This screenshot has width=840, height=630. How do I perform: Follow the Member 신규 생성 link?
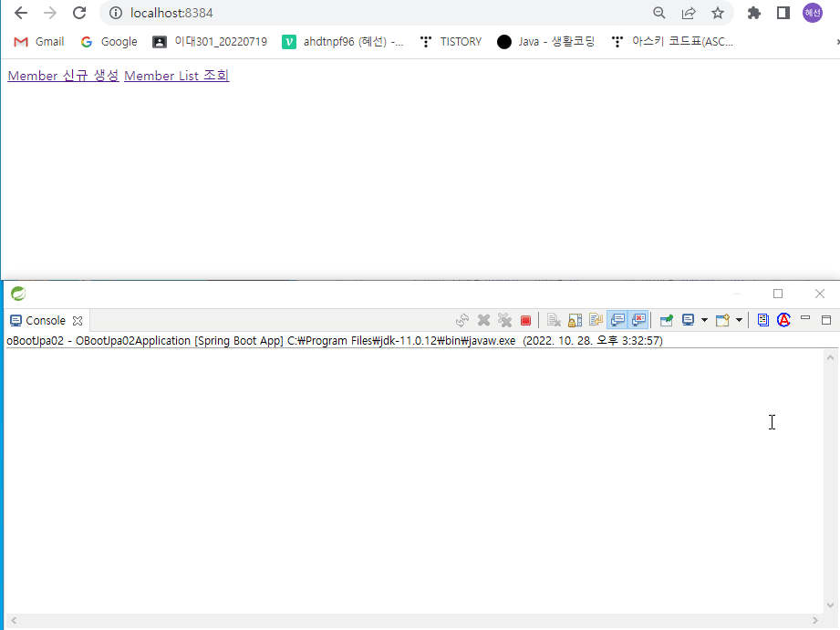[x=63, y=76]
